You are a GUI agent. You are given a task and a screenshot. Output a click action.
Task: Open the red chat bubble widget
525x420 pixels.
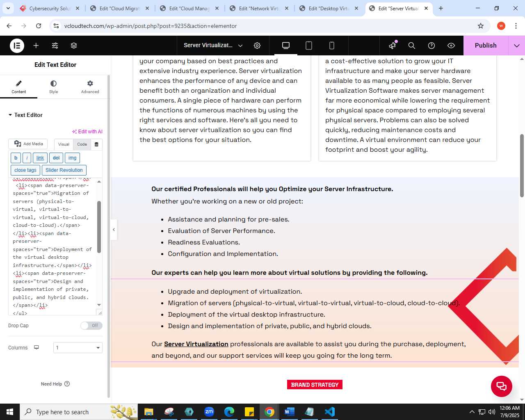pyautogui.click(x=502, y=386)
